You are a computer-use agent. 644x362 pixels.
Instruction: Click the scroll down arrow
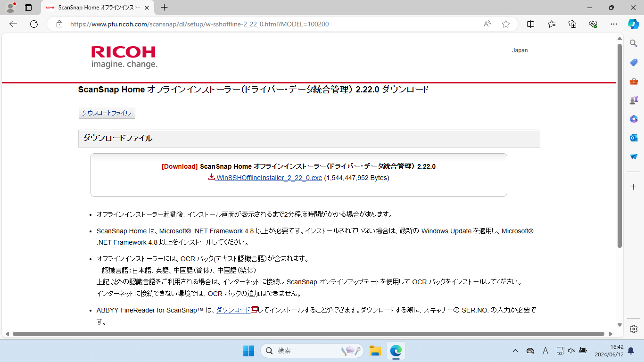619,325
